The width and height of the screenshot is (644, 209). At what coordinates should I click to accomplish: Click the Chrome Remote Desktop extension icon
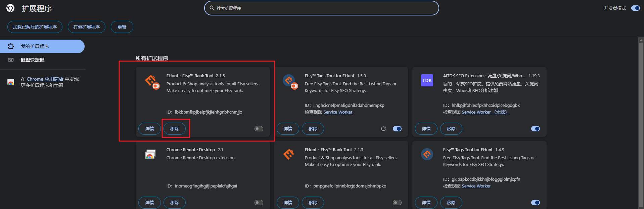click(x=150, y=155)
